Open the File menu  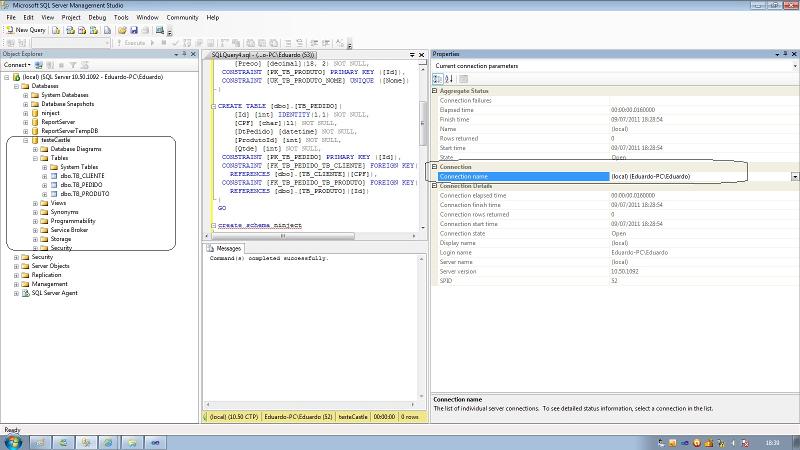[11, 17]
